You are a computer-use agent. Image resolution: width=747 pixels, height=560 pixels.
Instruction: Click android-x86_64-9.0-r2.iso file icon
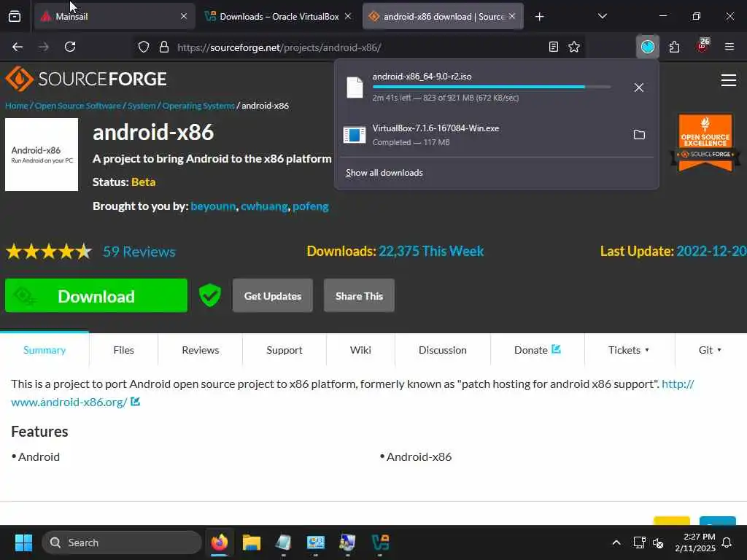(x=355, y=87)
